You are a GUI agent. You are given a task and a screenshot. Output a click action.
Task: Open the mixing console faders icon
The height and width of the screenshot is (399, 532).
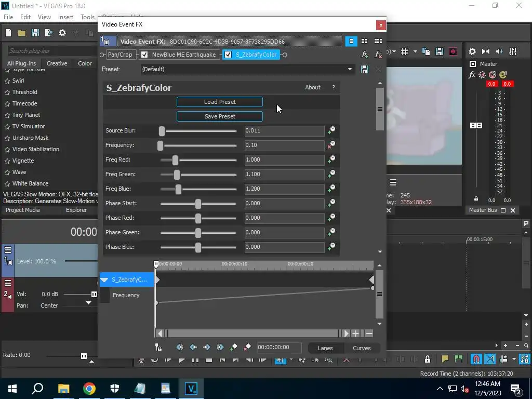[x=513, y=51]
